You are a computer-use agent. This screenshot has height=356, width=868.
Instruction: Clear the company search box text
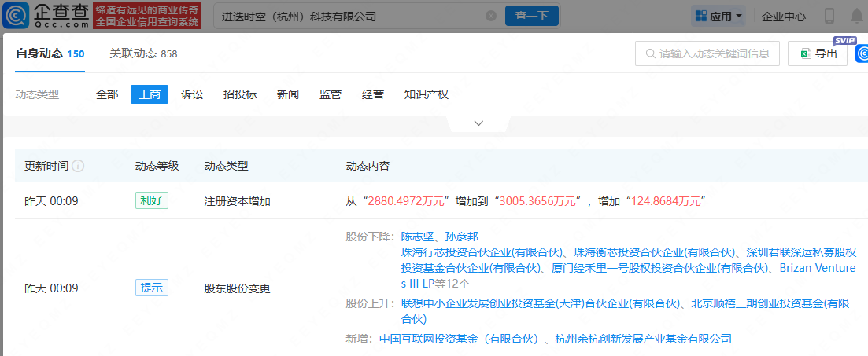[x=491, y=16]
